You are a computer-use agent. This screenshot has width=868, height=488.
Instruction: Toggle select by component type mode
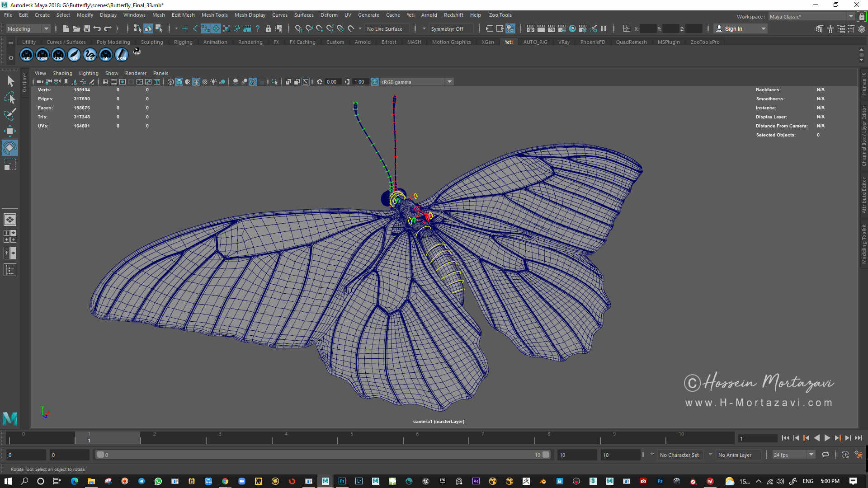tap(159, 28)
